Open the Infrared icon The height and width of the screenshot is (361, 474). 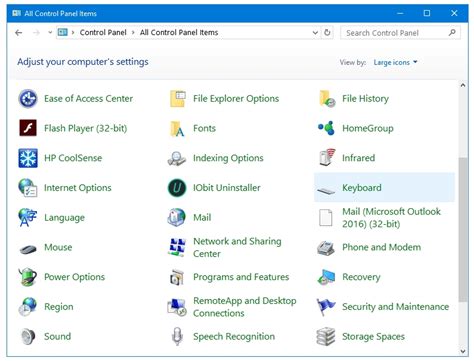(327, 158)
